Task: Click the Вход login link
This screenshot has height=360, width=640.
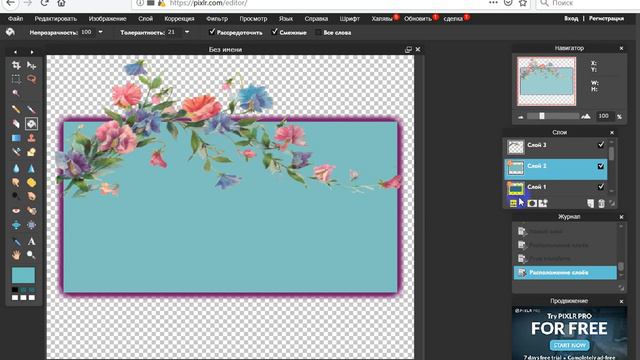Action: (x=571, y=18)
